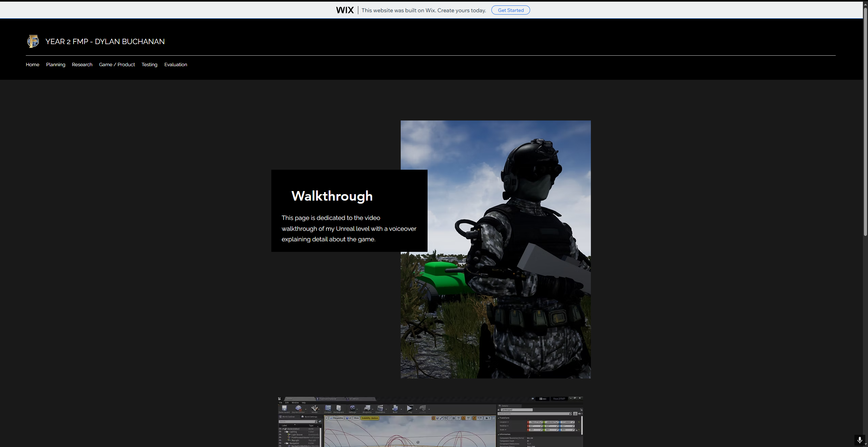Screen dimensions: 868x447
Task: Open the File menu in the Unreal editor
Action: 281,403
